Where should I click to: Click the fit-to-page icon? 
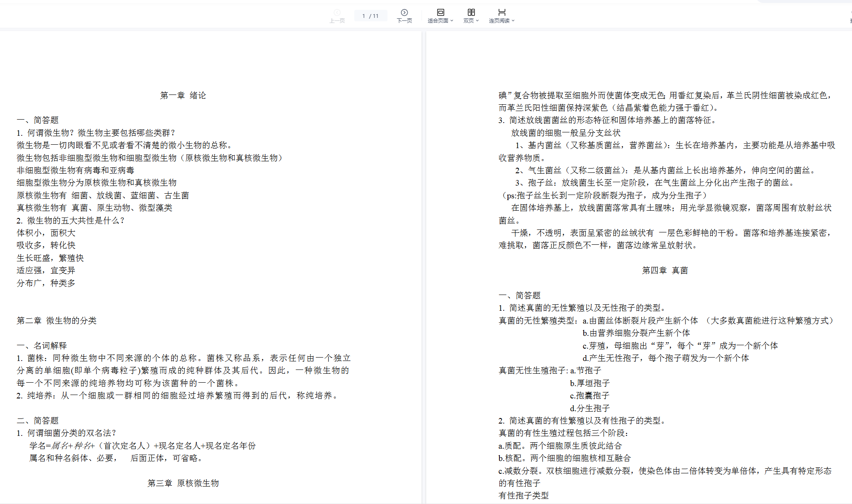click(x=441, y=12)
